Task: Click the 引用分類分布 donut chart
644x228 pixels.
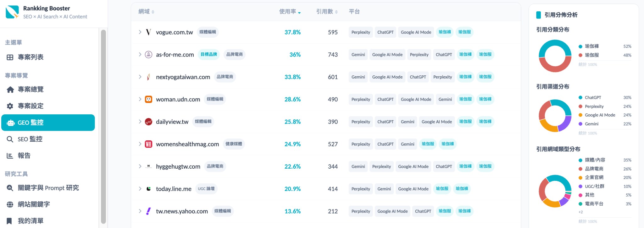Action: 555,56
